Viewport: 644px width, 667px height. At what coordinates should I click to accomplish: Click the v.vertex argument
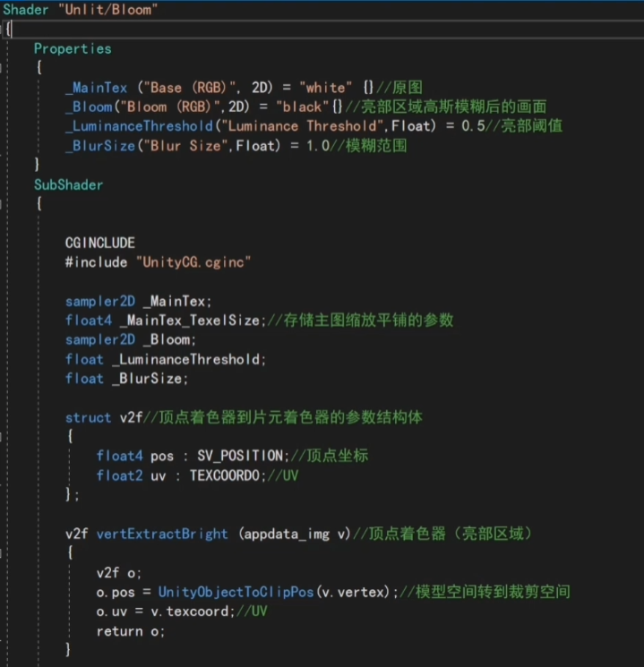tap(353, 593)
